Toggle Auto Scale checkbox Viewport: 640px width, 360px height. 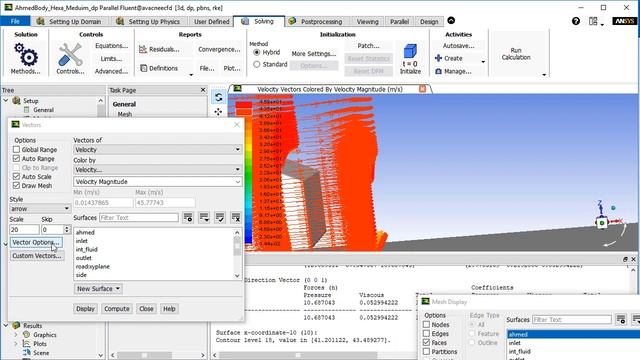[x=16, y=177]
